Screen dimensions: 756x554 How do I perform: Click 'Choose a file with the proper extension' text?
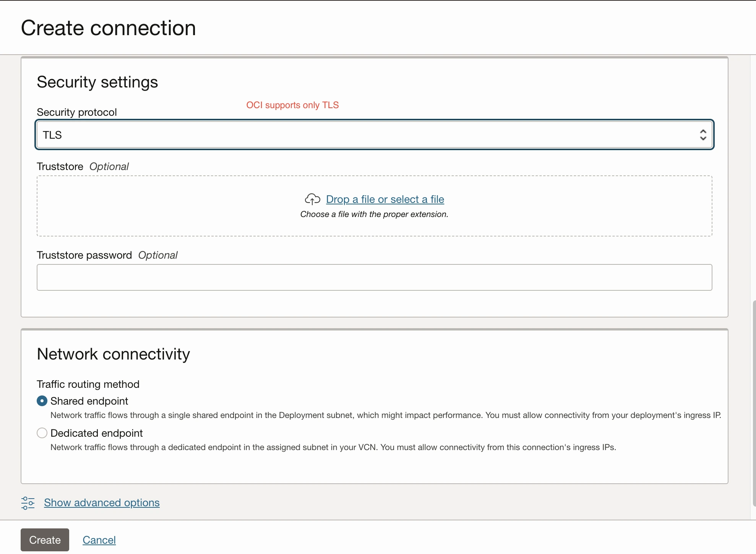pos(374,214)
